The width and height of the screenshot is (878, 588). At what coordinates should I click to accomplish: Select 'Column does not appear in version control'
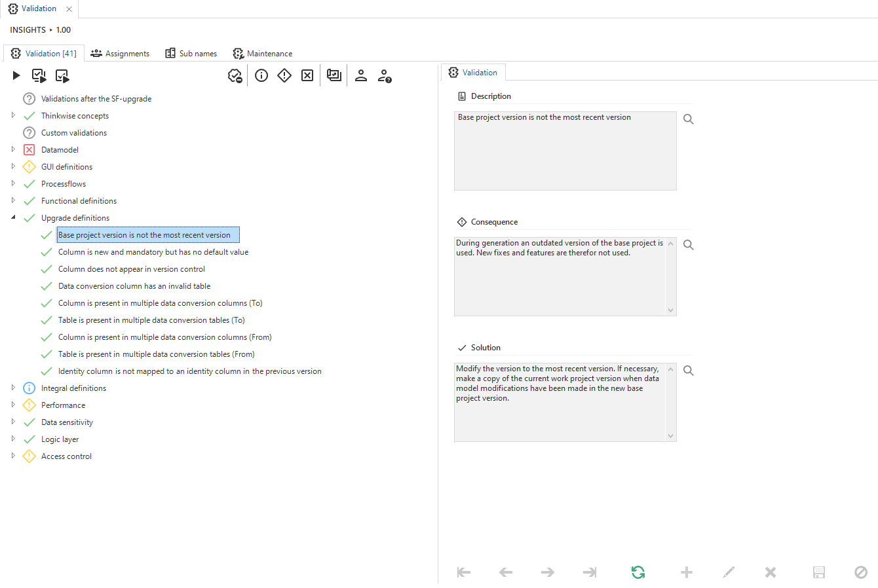click(132, 269)
